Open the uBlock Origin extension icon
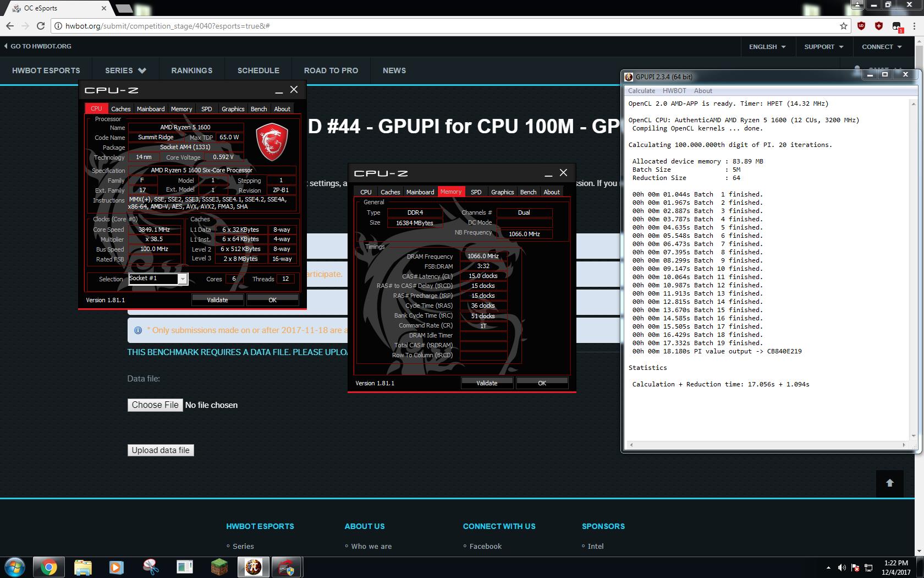This screenshot has height=578, width=924. [861, 26]
